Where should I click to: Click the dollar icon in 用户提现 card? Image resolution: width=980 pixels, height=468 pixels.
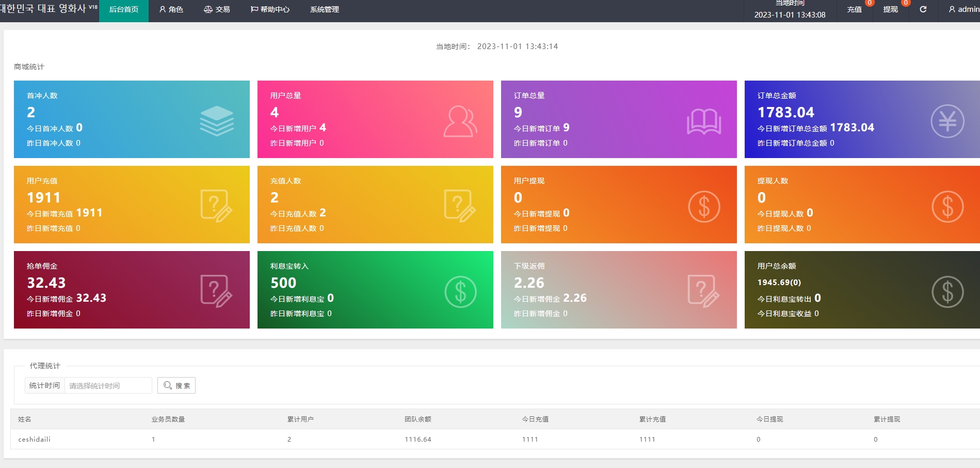point(703,207)
